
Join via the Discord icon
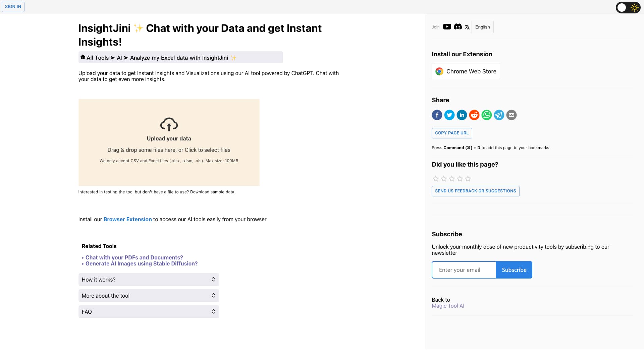point(458,27)
